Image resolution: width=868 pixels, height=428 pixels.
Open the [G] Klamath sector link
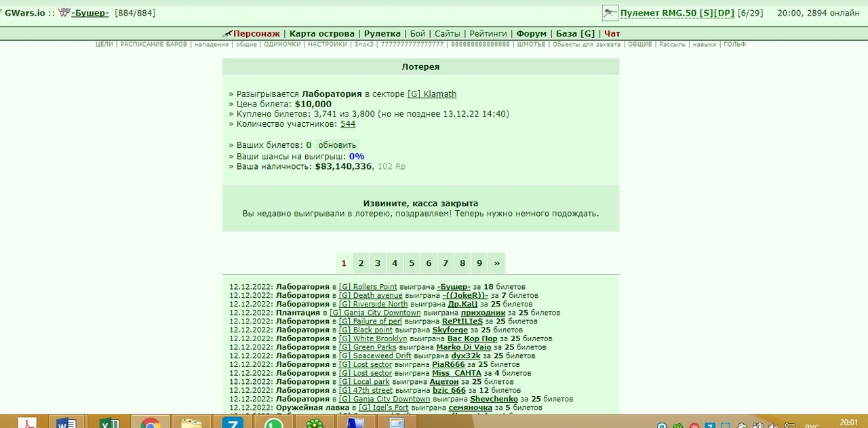click(x=432, y=94)
